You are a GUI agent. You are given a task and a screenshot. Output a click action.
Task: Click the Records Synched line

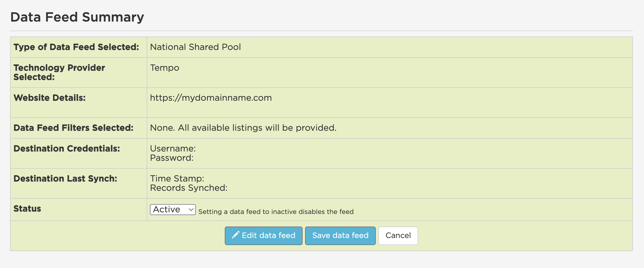pyautogui.click(x=189, y=188)
